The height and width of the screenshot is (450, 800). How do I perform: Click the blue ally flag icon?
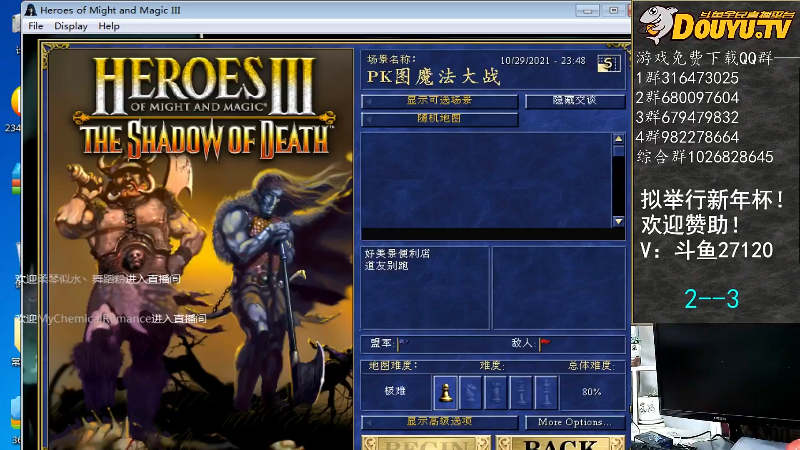(x=403, y=343)
